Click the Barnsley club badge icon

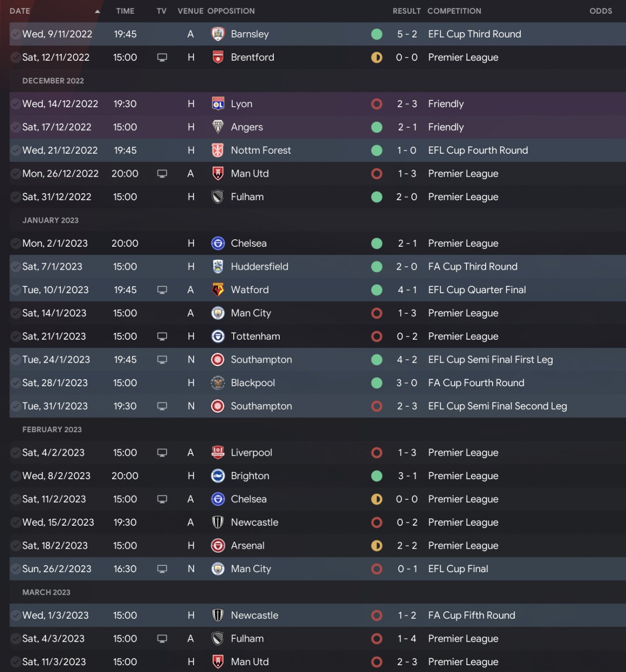[x=218, y=34]
